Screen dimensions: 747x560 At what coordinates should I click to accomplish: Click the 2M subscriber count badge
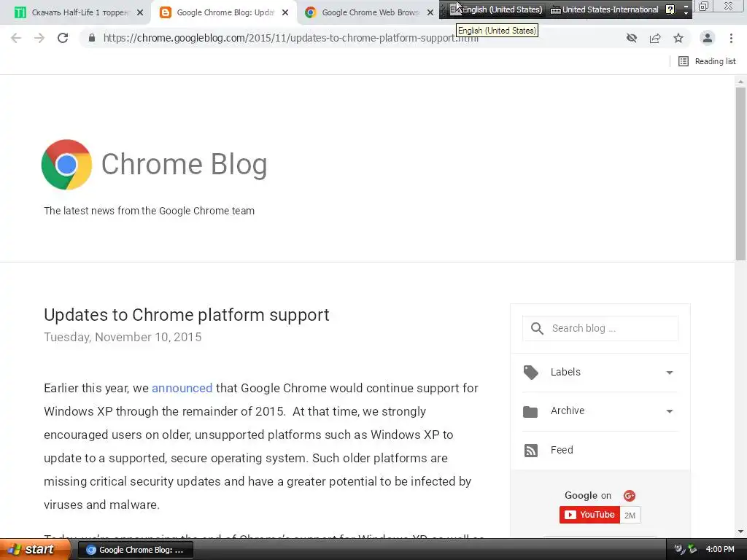tap(630, 516)
